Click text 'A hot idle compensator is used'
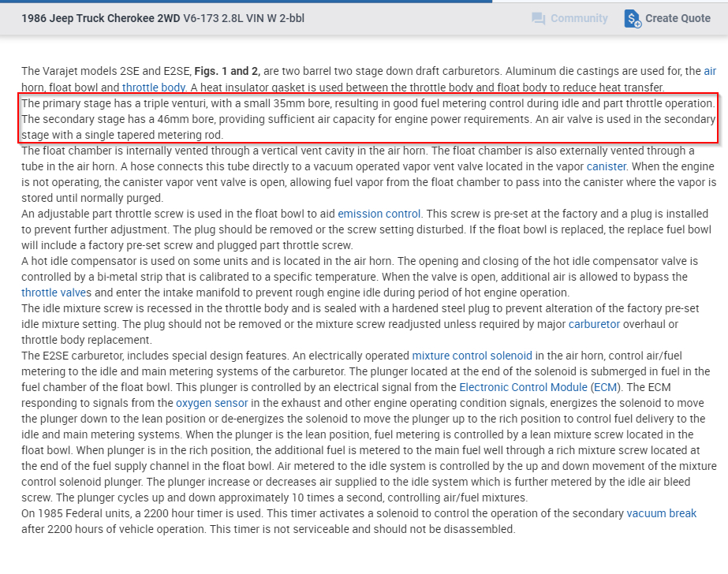Screen dimensions: 728x574 coord(94,261)
